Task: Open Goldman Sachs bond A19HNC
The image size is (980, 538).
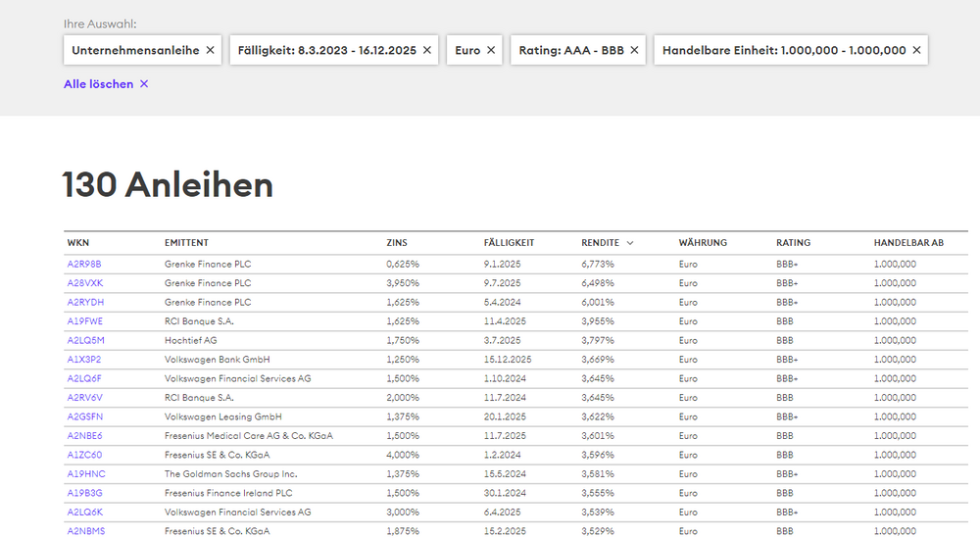Action: pos(85,474)
